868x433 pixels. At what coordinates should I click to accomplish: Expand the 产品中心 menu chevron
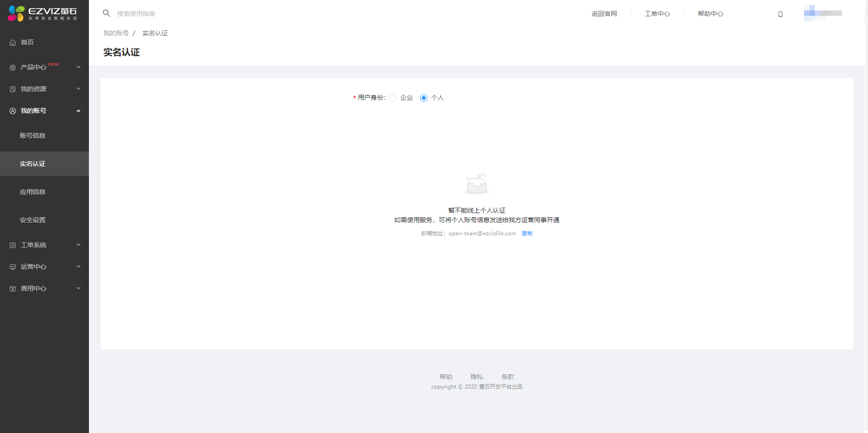pyautogui.click(x=78, y=67)
